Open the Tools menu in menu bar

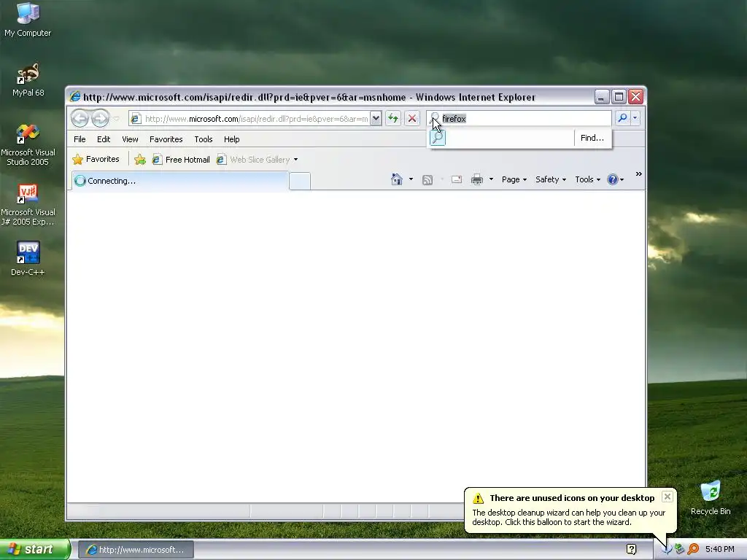[x=204, y=139]
